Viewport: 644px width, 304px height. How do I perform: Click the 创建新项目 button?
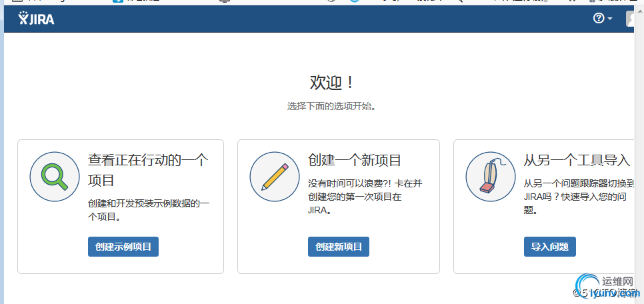tap(339, 247)
